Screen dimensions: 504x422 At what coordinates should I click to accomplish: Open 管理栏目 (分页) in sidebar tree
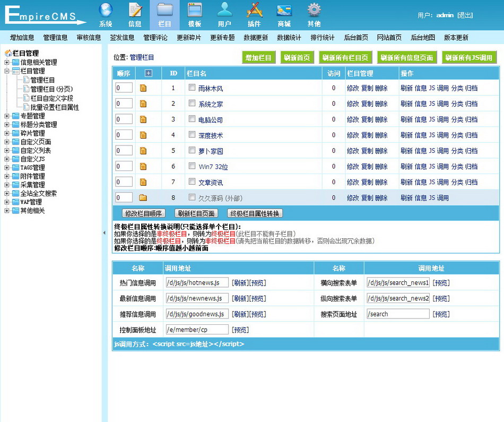tap(52, 89)
